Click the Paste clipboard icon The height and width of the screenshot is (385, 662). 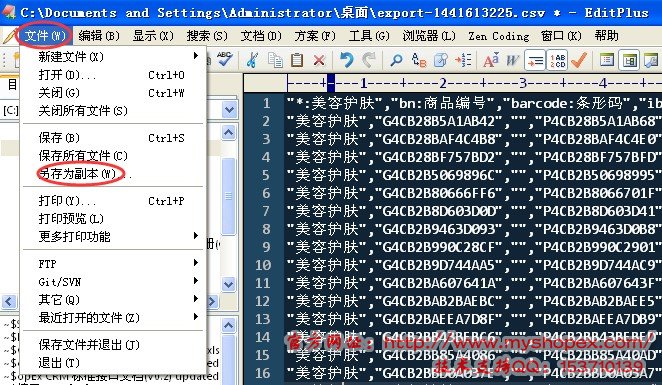297,60
